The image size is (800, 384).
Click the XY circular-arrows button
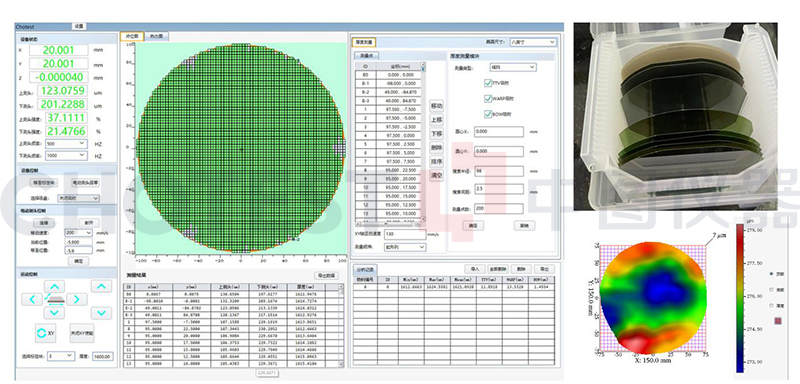(45, 333)
